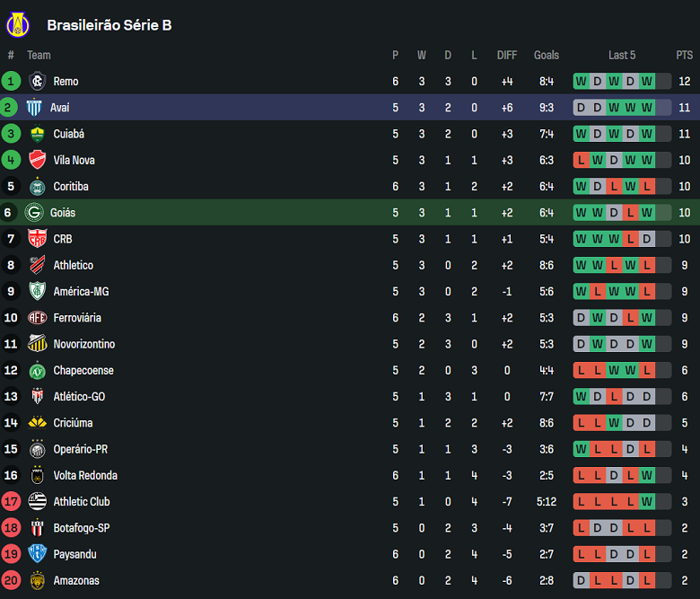Click the Last 5 column header
The width and height of the screenshot is (700, 599).
(x=622, y=56)
